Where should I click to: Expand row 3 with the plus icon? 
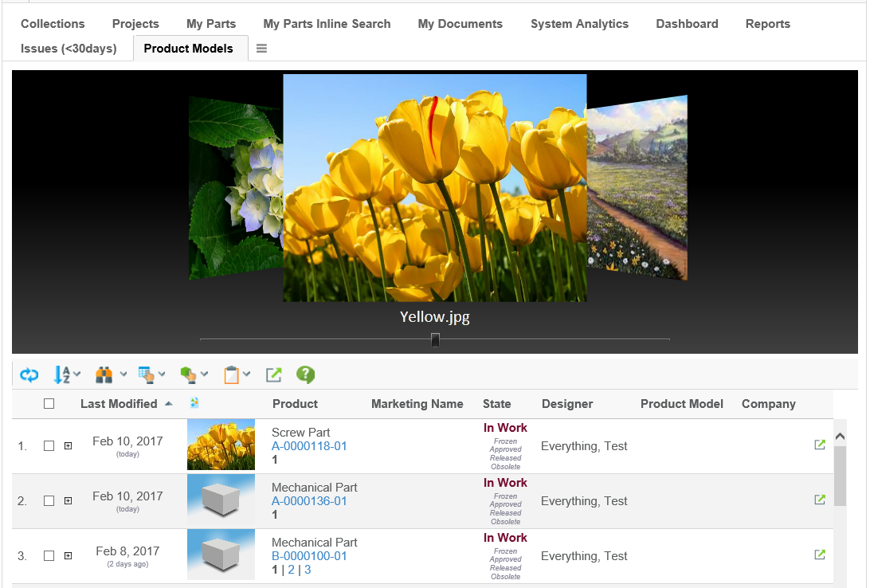click(68, 556)
